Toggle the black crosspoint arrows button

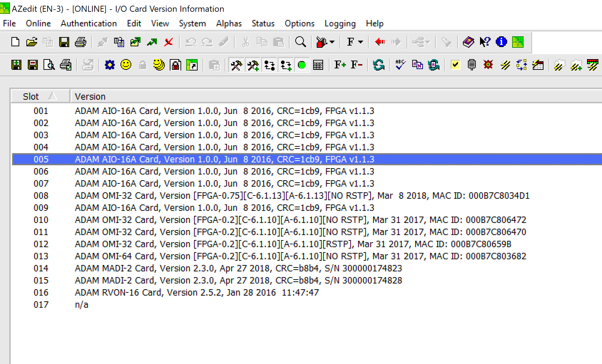[269, 65]
